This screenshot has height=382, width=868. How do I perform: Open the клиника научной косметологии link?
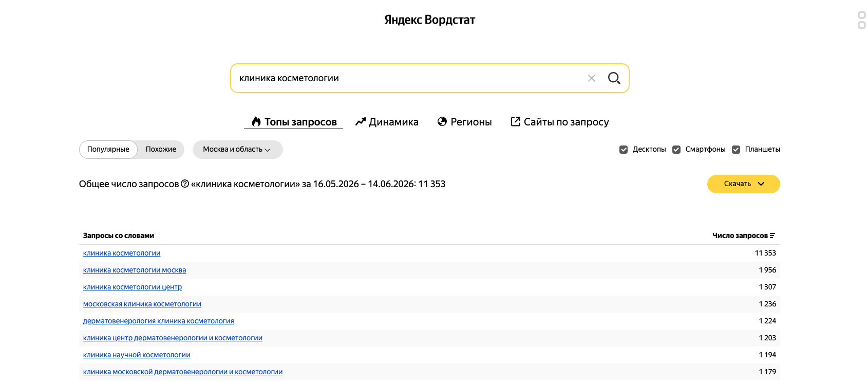137,355
